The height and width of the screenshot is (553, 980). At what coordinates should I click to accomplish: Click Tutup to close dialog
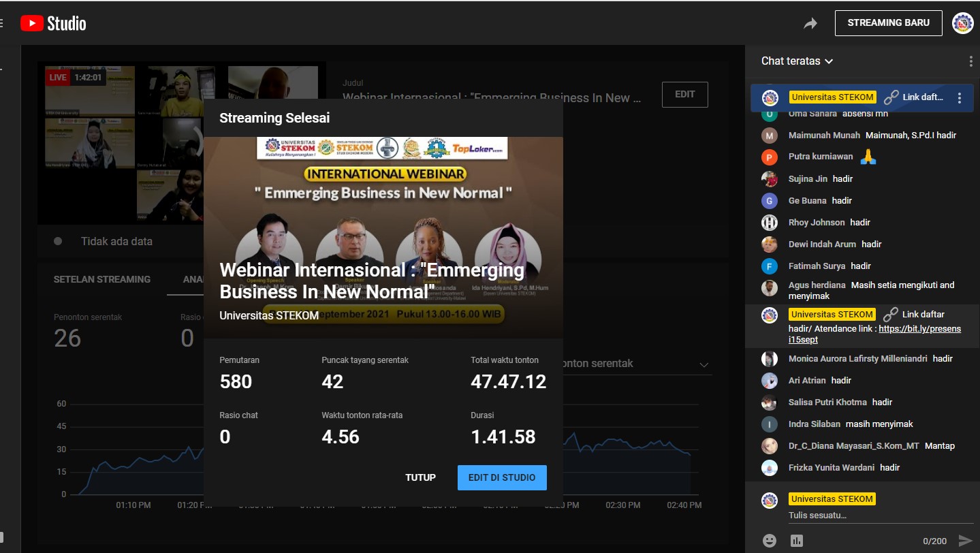pos(421,477)
